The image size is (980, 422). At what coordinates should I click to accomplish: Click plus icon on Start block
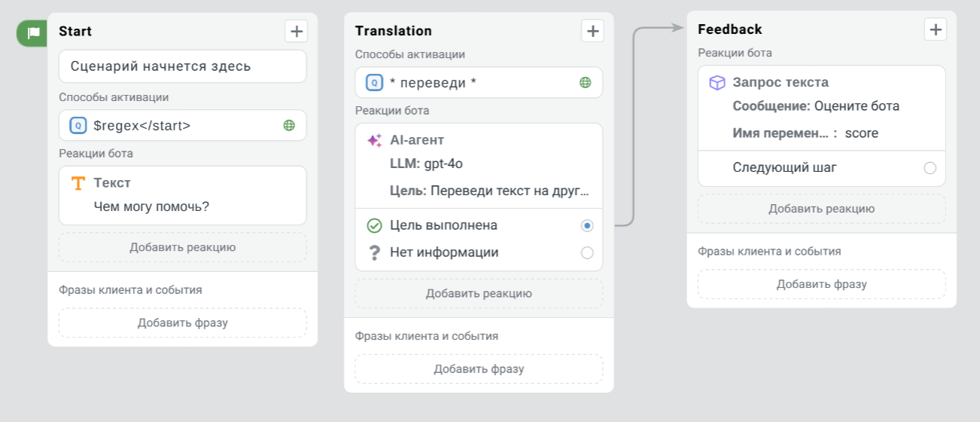point(296,31)
